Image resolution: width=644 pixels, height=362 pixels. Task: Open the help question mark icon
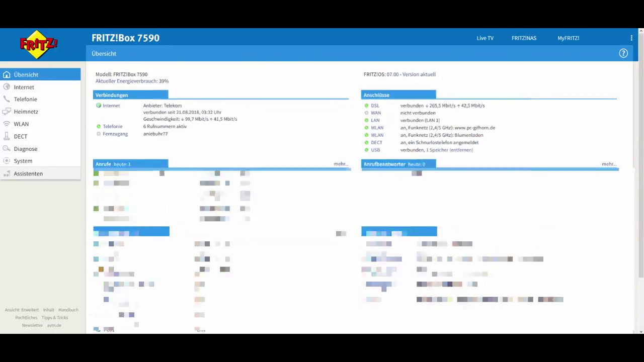[623, 53]
